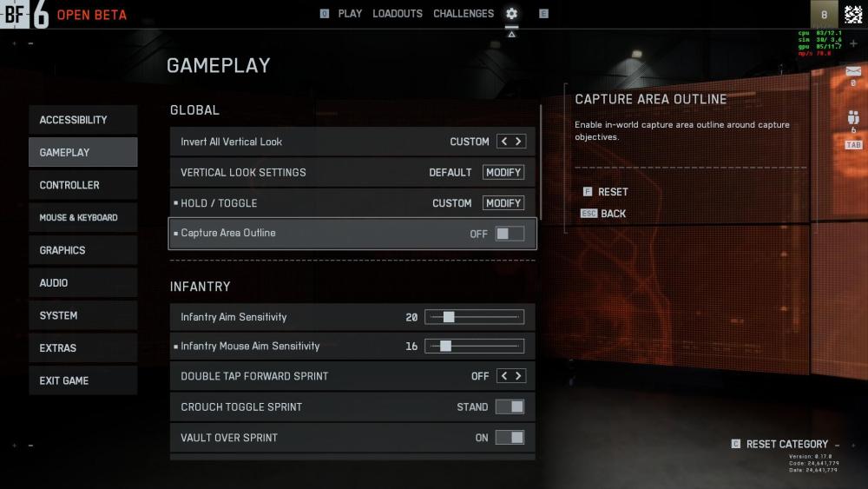Click Modify for Hold / Toggle
This screenshot has width=868, height=489.
(503, 203)
